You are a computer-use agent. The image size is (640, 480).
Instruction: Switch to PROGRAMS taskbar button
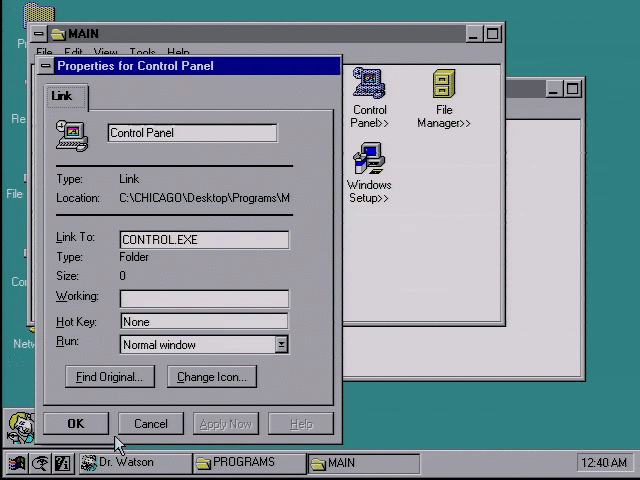(x=249, y=463)
